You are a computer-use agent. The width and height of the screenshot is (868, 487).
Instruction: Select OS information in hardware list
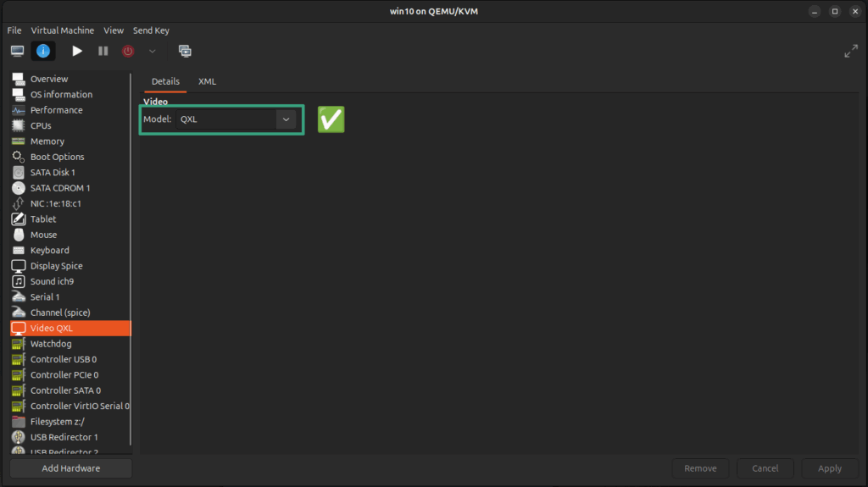pos(70,95)
